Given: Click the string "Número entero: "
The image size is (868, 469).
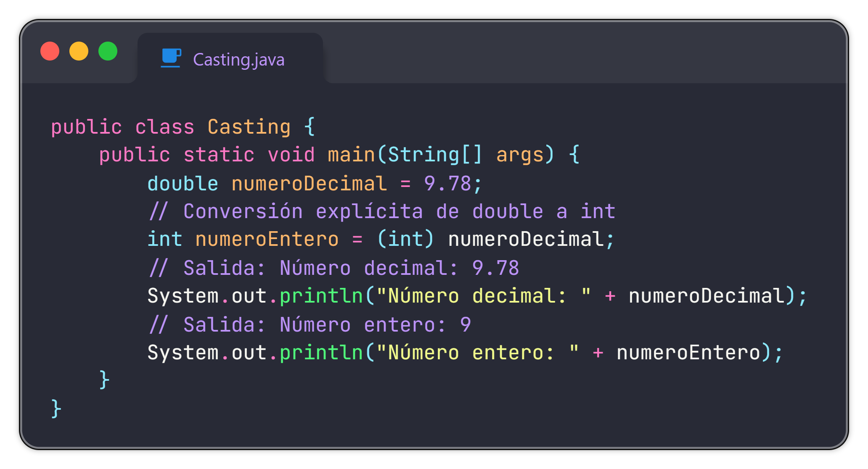Looking at the screenshot, I should coord(477,353).
